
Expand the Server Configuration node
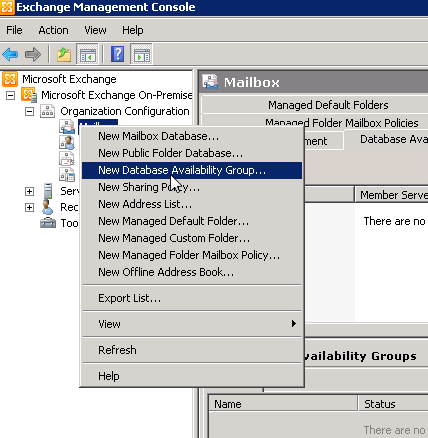29,191
